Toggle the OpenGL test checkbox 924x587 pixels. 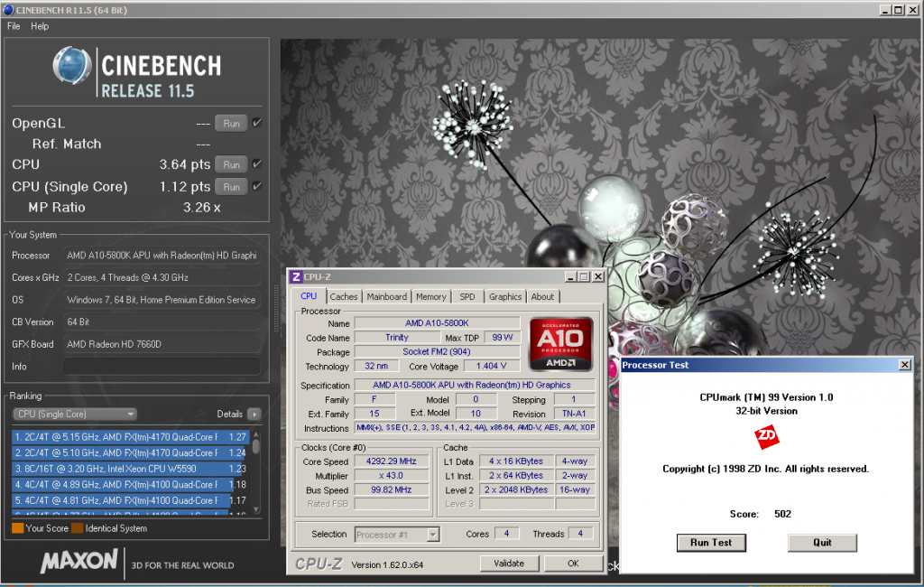point(257,123)
